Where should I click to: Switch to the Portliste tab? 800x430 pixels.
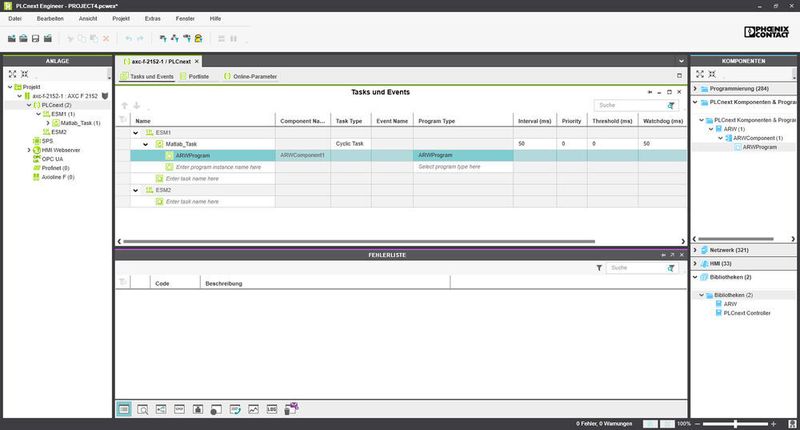[x=194, y=77]
